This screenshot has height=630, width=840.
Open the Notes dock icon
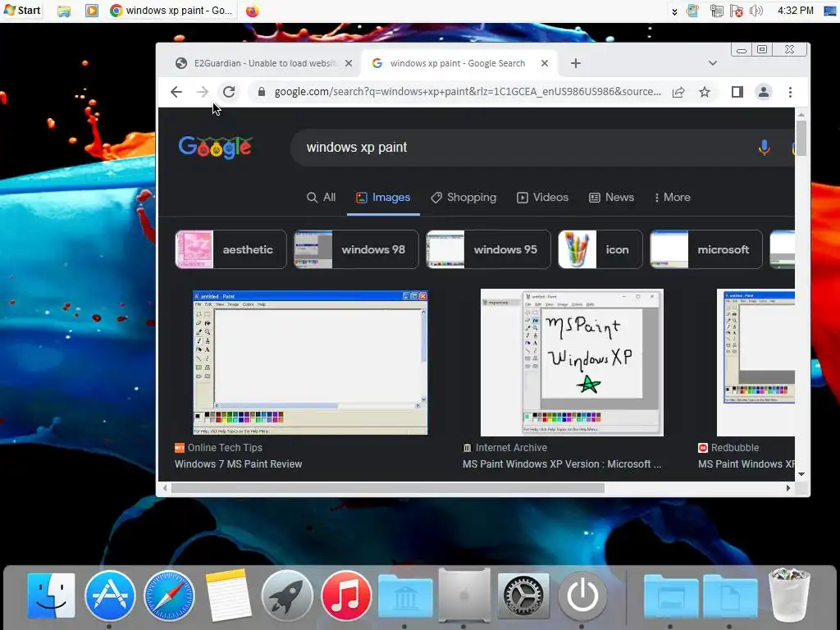(228, 596)
